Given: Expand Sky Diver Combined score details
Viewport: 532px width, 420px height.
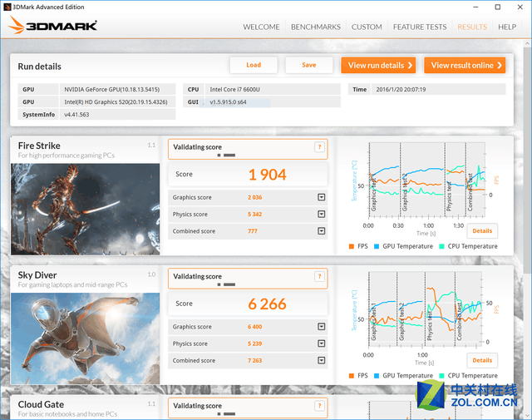Looking at the screenshot, I should tap(322, 360).
